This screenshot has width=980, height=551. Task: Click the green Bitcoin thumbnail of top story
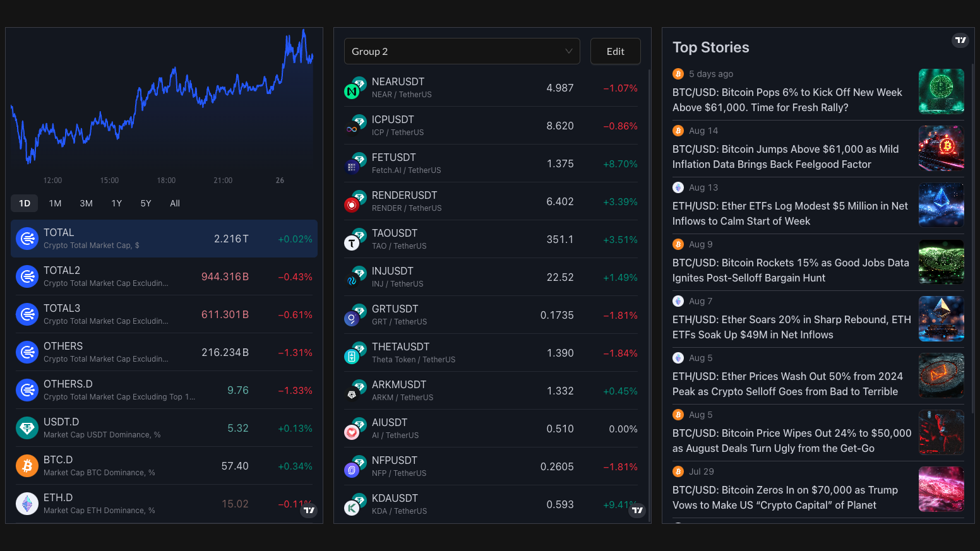(941, 92)
